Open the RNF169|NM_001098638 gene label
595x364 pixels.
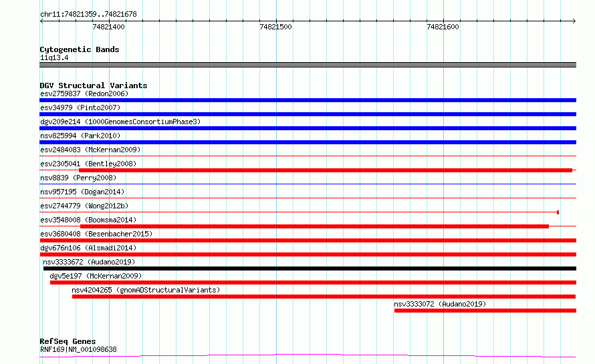tap(78, 349)
